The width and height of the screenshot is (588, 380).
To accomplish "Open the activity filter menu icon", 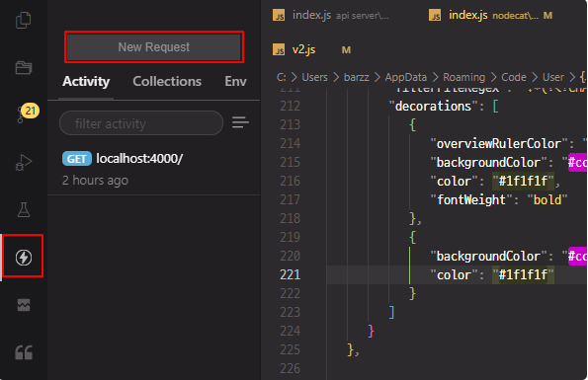I will point(240,122).
